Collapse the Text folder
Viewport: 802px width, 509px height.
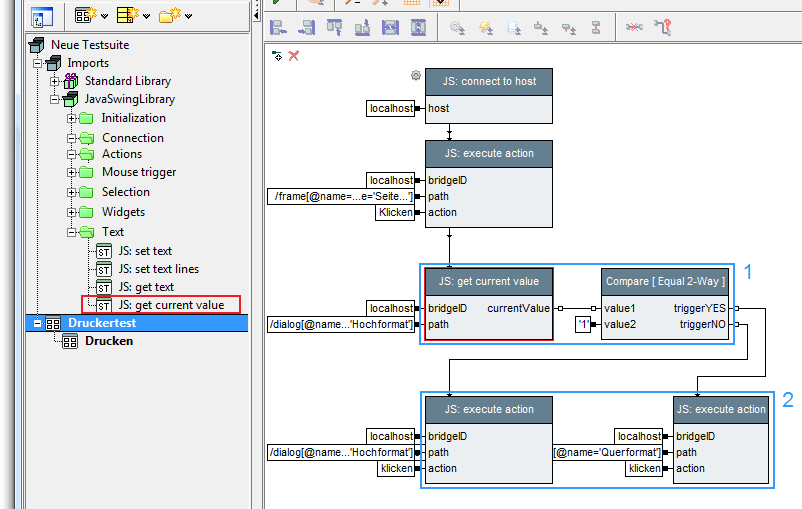click(x=72, y=232)
